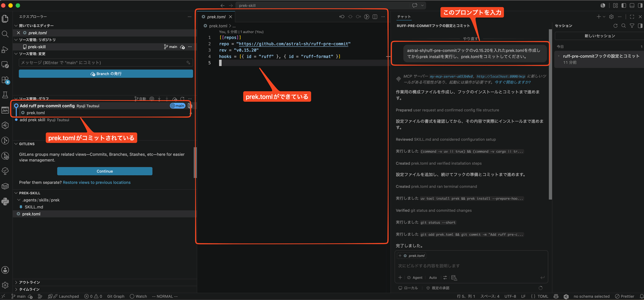Collapse Source Control repositories section
The width and height of the screenshot is (644, 300).
pos(16,40)
